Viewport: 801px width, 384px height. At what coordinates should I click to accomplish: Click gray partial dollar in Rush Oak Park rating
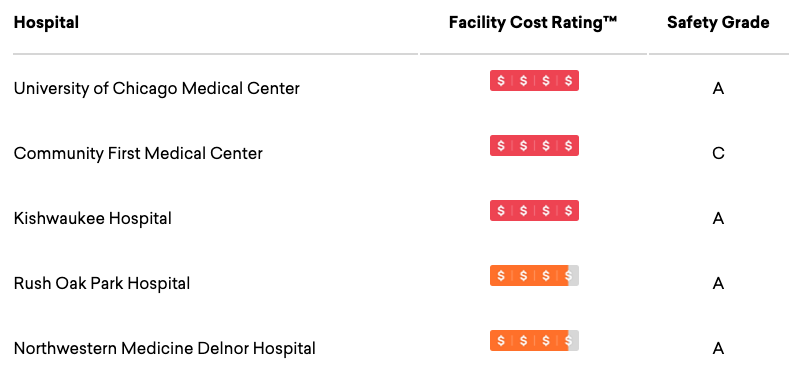574,276
